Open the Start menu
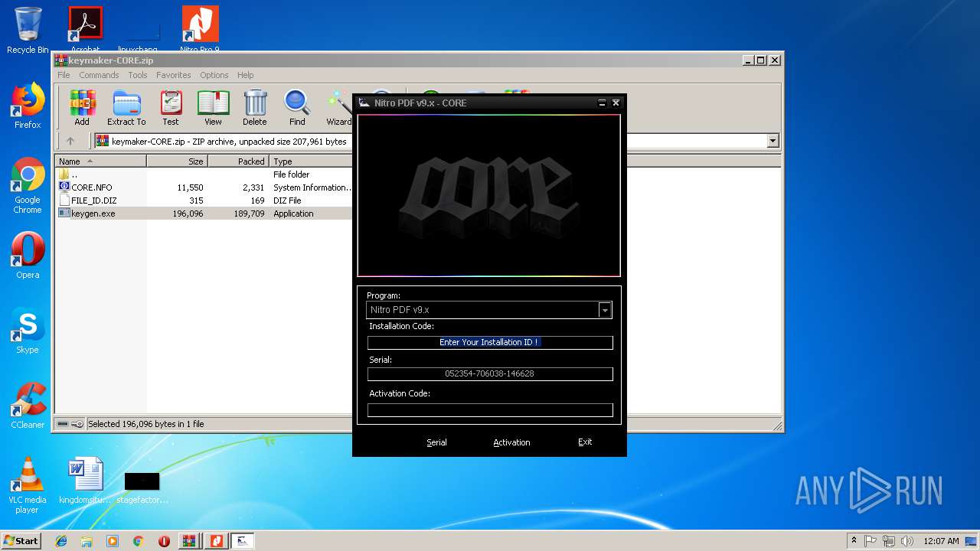The height and width of the screenshot is (551, 980). (21, 541)
